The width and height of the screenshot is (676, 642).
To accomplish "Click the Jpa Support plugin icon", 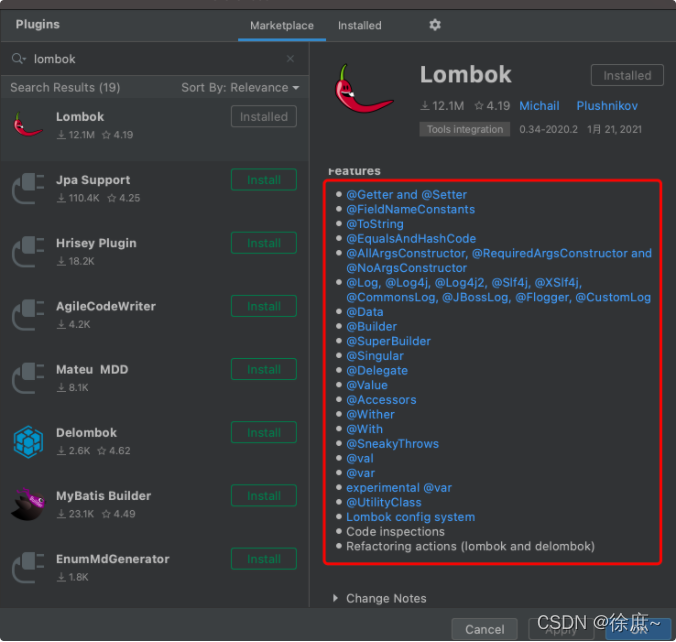I will [28, 188].
